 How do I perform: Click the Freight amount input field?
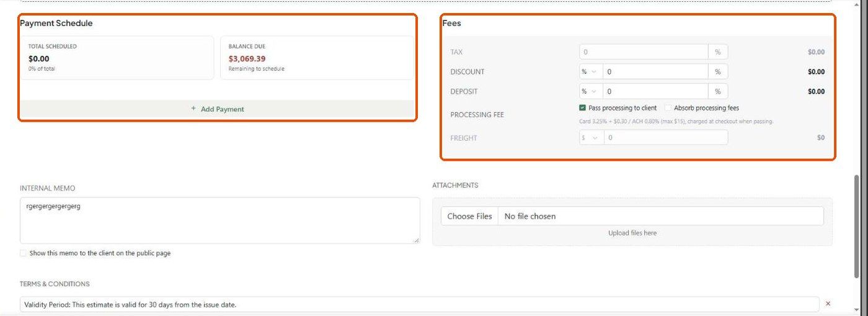coord(666,138)
